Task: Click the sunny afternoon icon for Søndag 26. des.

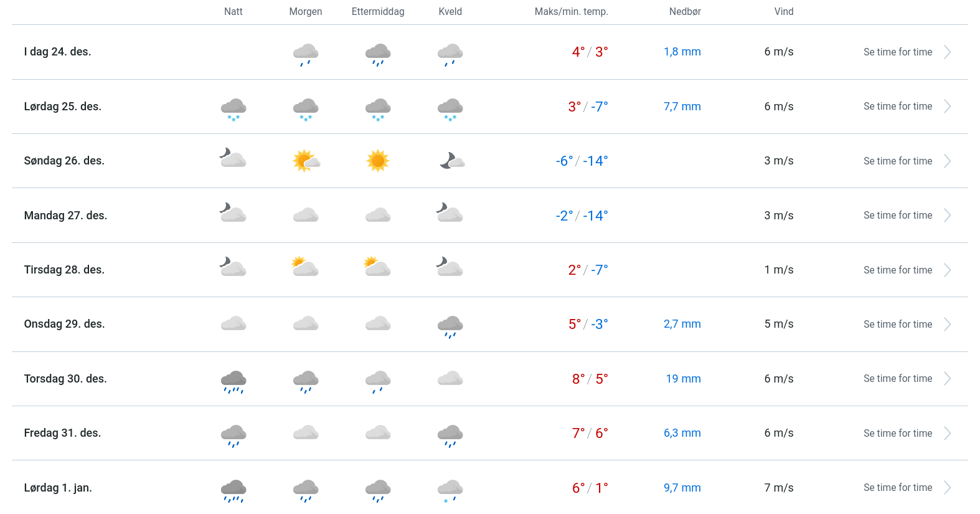Action: pyautogui.click(x=378, y=161)
